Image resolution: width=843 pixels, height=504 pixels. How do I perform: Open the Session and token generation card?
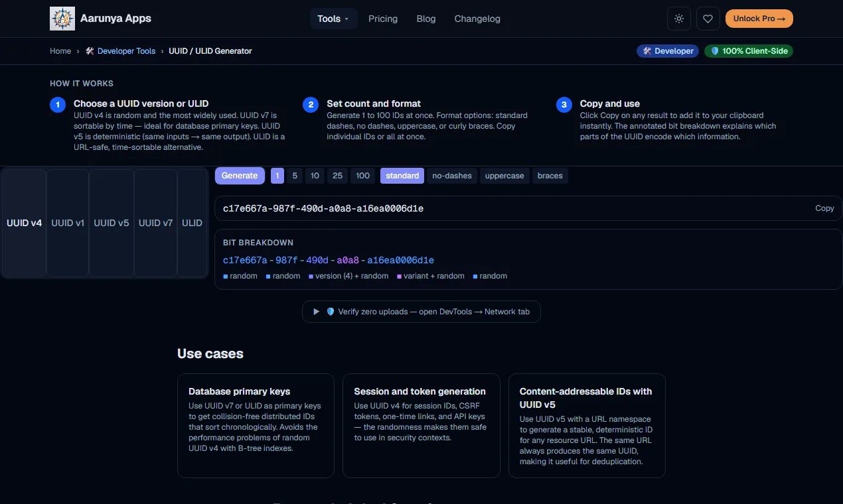coord(421,426)
